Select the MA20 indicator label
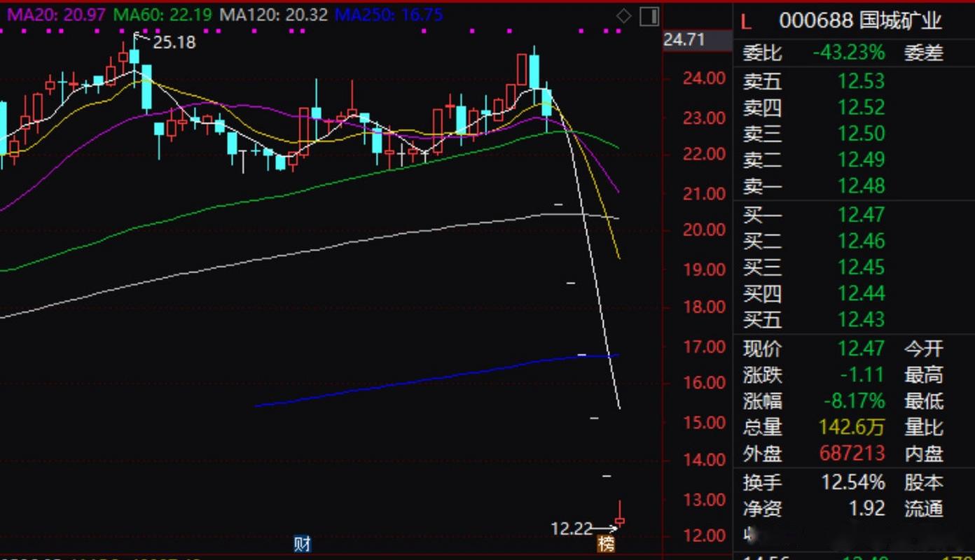This screenshot has width=975, height=560. click(53, 14)
